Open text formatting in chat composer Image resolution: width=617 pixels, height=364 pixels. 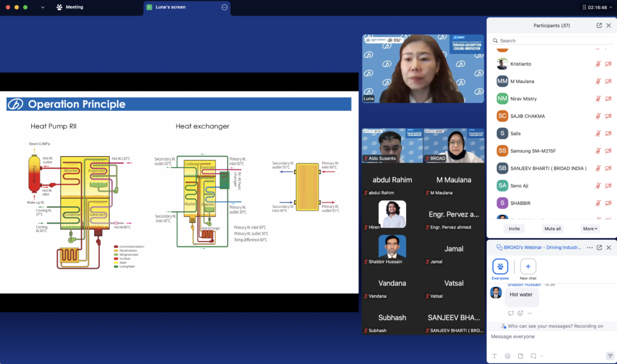tap(495, 356)
